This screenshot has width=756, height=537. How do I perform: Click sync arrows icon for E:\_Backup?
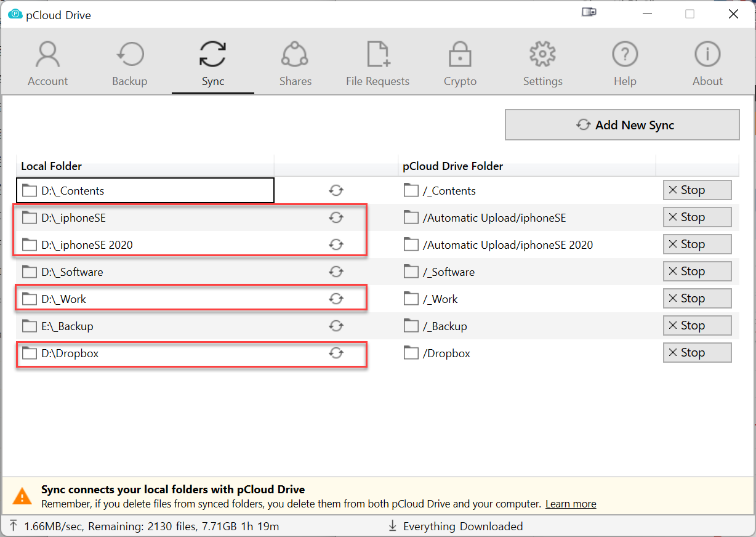(x=336, y=326)
